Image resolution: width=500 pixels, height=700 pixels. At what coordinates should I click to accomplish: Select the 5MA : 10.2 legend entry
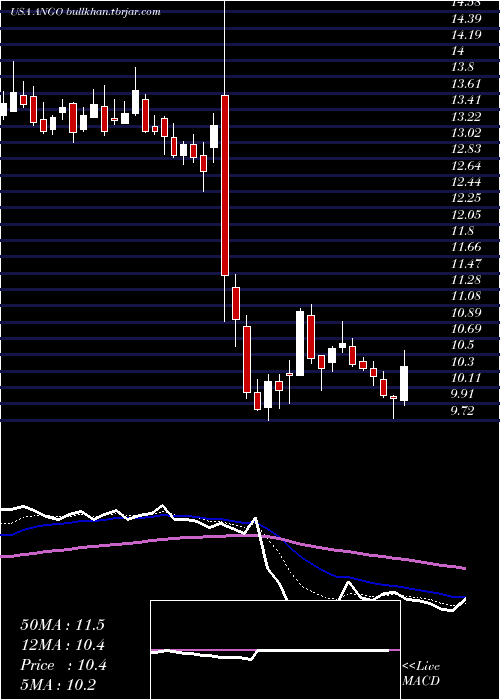coord(58,685)
